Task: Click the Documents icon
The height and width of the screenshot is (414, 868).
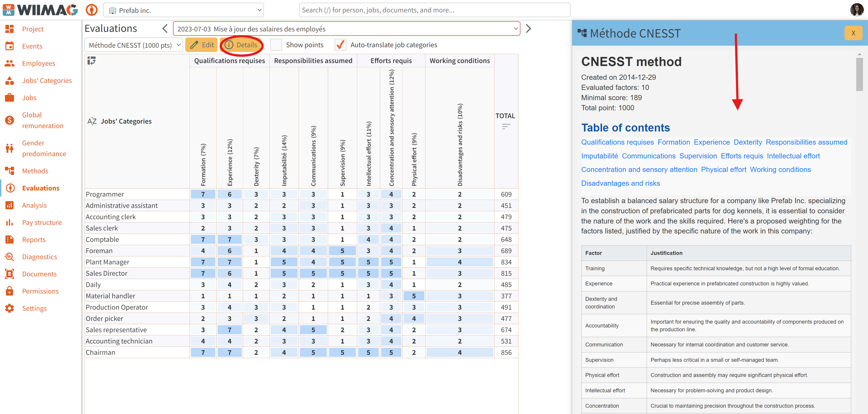Action: tap(9, 274)
